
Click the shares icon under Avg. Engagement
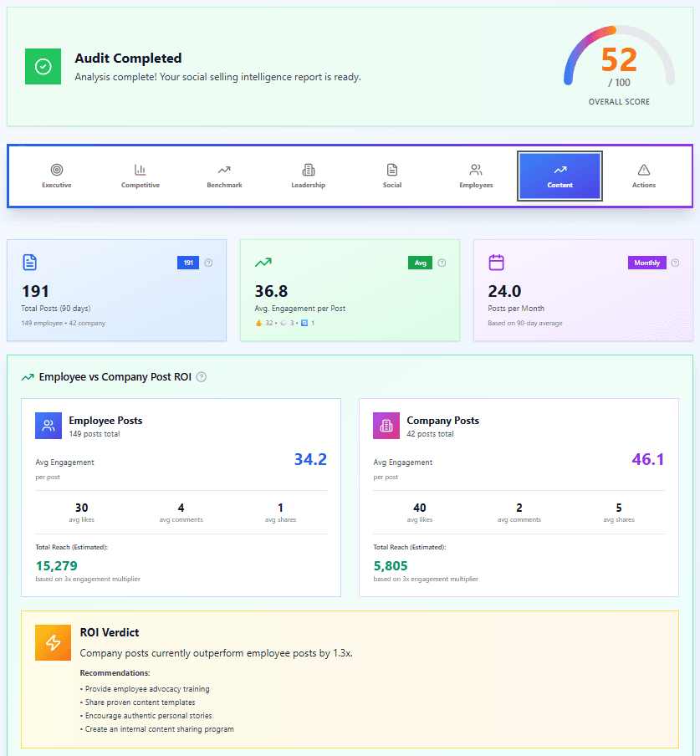tap(304, 323)
